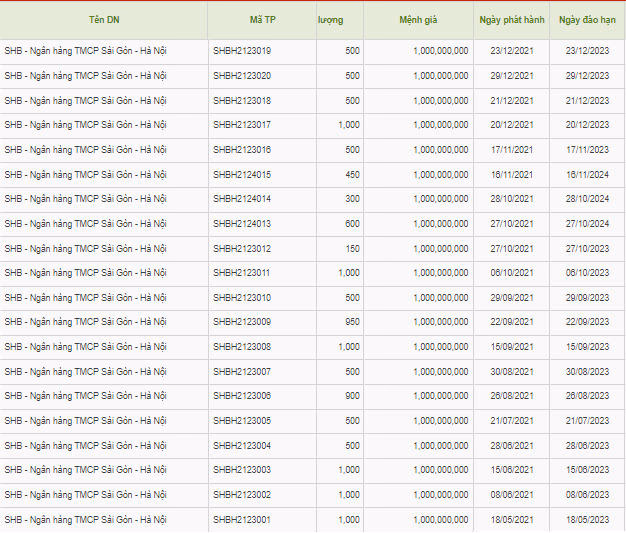Select bond code SHBH2123001

click(x=242, y=520)
